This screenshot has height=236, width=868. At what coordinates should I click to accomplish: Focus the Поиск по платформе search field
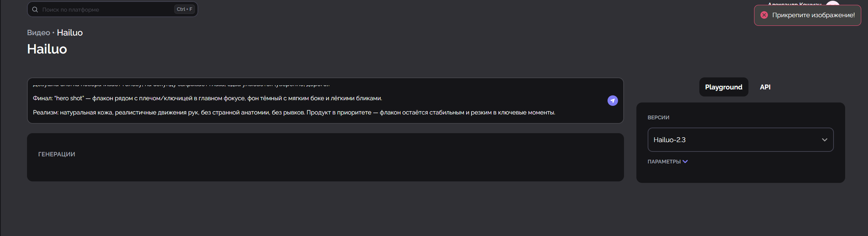(x=112, y=9)
